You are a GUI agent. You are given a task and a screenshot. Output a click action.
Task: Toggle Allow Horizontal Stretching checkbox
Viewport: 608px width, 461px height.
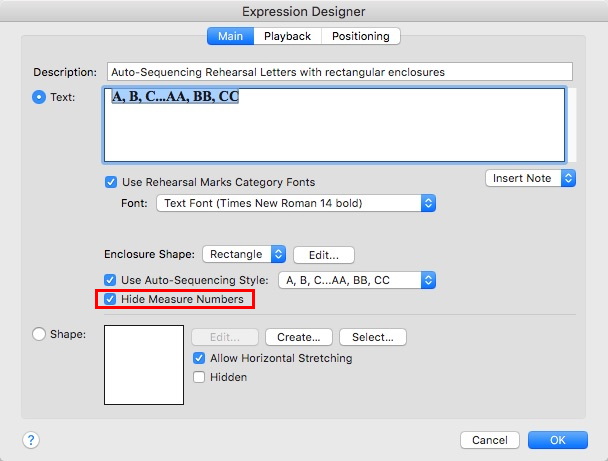pos(199,358)
